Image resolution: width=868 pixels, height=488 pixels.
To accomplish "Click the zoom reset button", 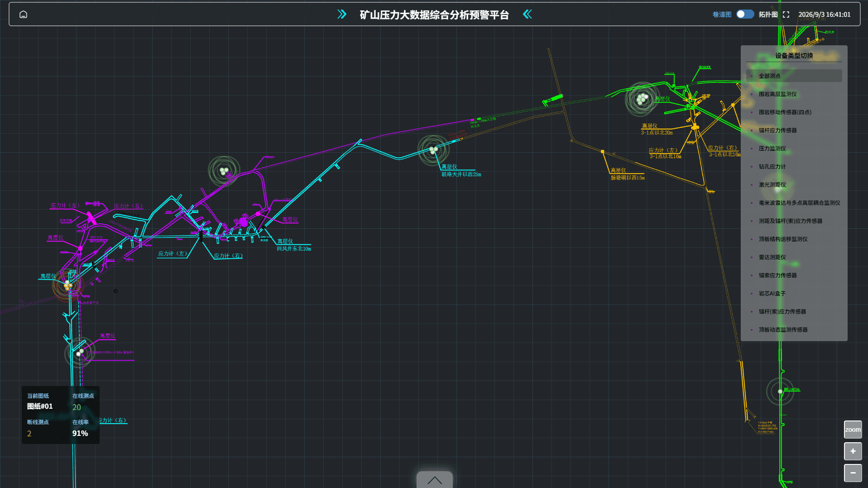I will click(853, 430).
